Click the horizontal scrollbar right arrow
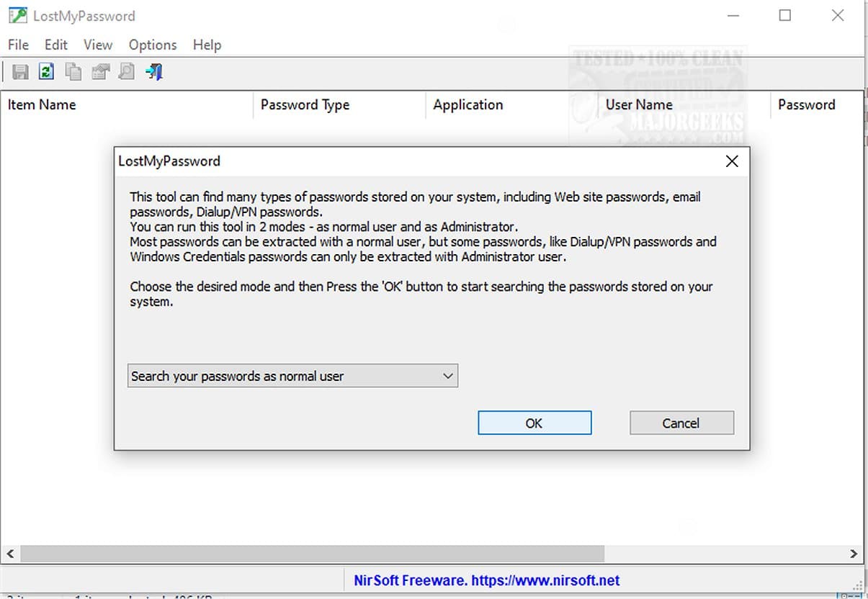Viewport: 868px width, 599px height. 854,554
